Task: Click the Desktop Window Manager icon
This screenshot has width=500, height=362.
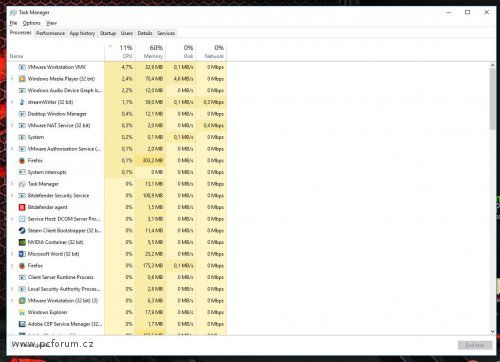Action: [22, 114]
